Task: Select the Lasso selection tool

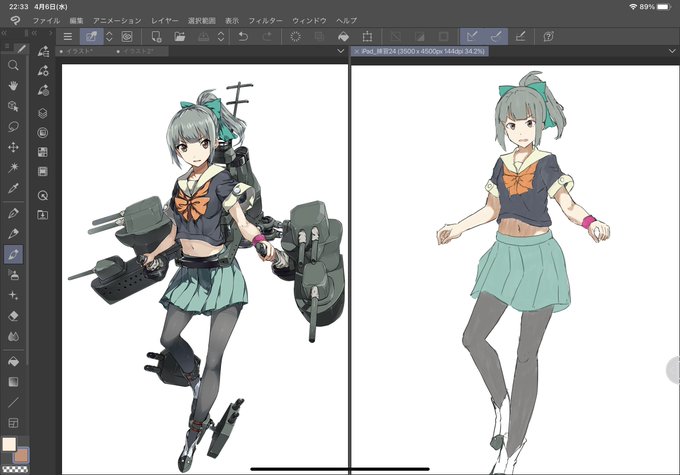Action: (x=13, y=127)
